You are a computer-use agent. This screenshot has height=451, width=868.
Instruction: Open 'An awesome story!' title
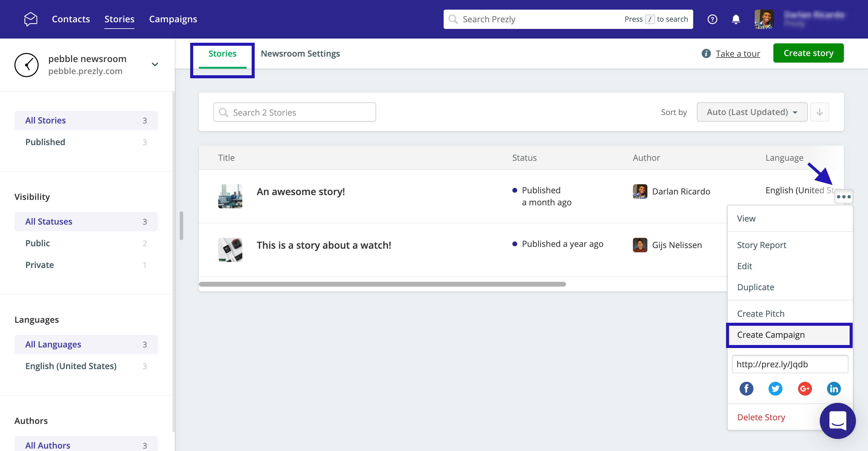300,191
